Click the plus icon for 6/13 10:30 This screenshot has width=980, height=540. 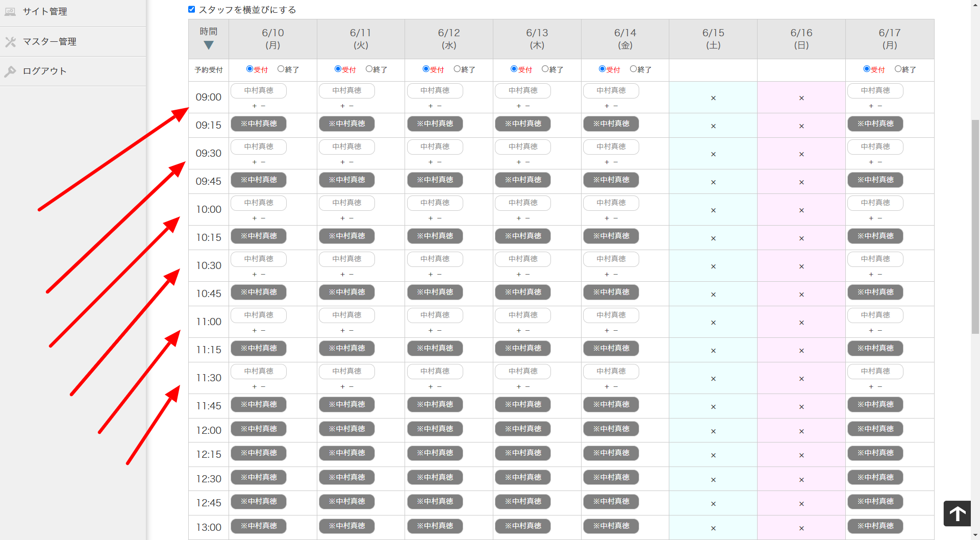click(x=519, y=275)
